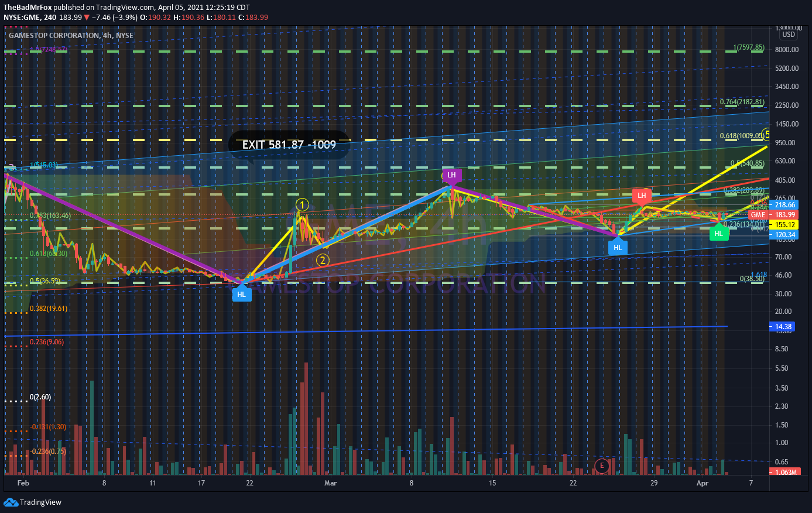The height and width of the screenshot is (513, 812).
Task: Select the 0(2.60) white Fibonacci label
Action: coord(40,397)
